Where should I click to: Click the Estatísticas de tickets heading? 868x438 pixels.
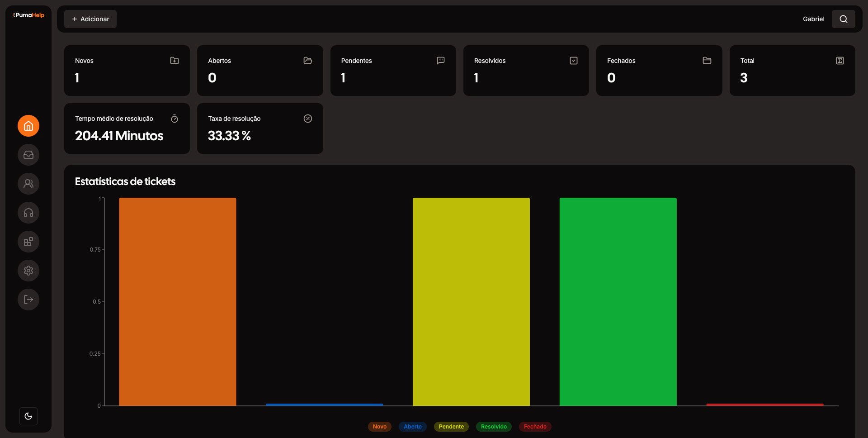125,181
